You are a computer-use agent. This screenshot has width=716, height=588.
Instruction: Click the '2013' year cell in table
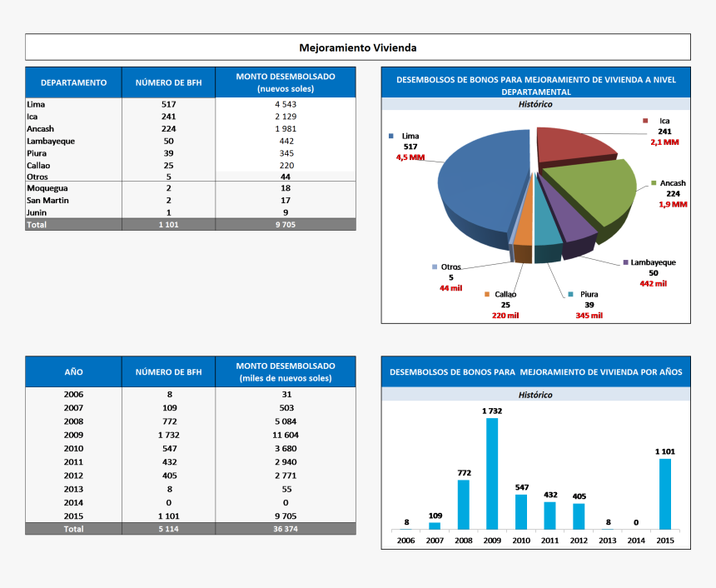(x=73, y=489)
